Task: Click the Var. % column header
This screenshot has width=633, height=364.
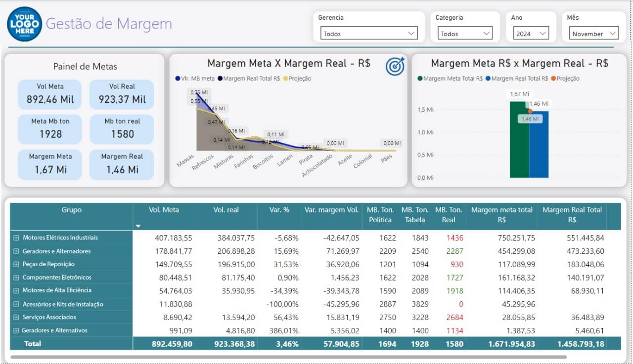Action: [279, 210]
